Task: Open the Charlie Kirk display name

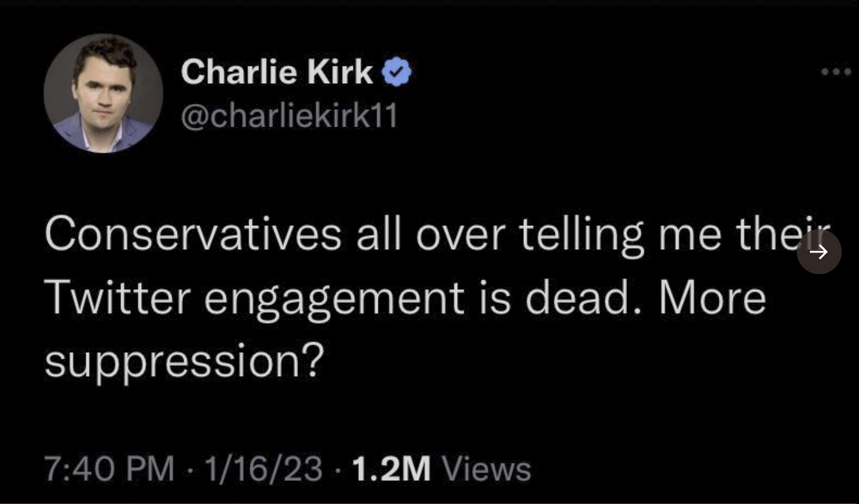Action: [277, 75]
